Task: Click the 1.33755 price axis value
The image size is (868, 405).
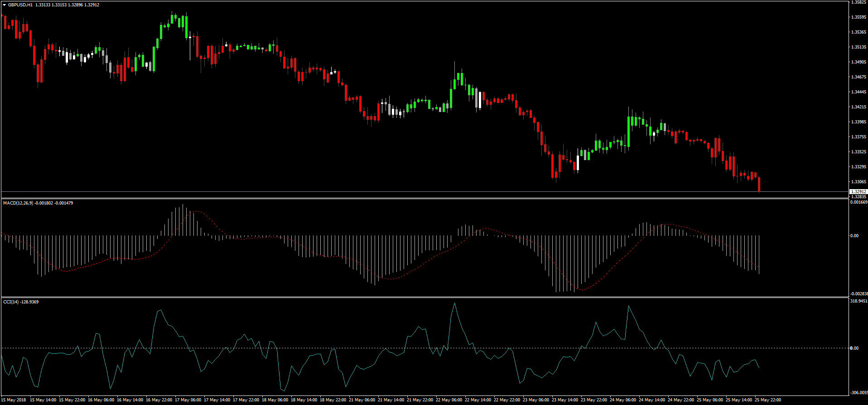Action: [859, 137]
